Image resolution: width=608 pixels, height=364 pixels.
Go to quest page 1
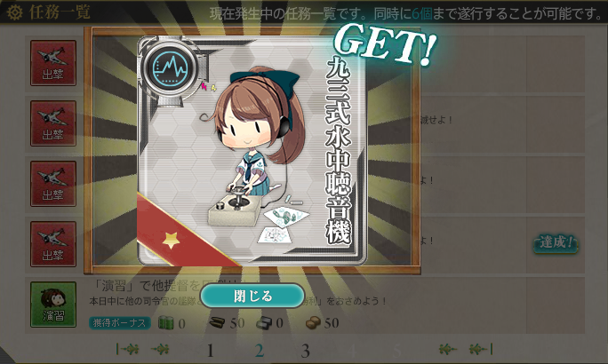210,351
